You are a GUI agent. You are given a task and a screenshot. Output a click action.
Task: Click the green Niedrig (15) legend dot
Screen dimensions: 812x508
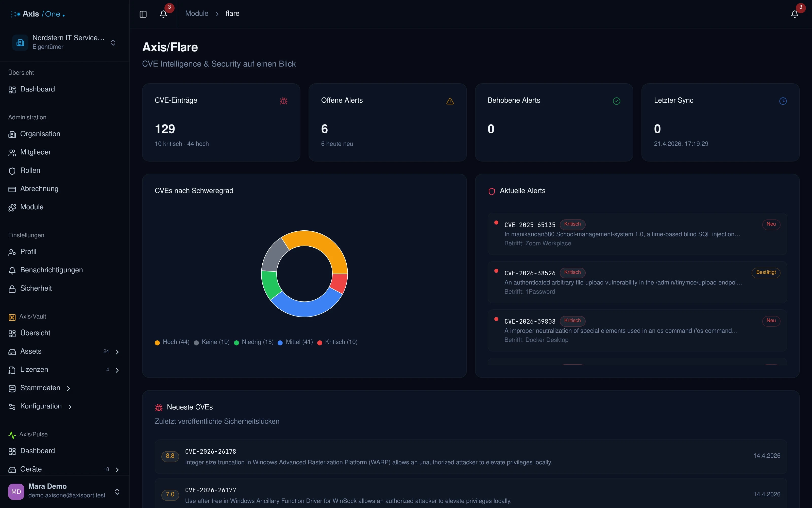click(236, 343)
